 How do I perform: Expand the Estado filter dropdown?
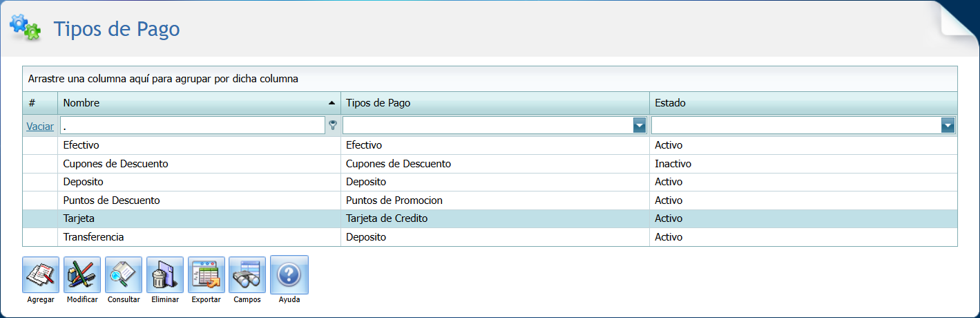click(948, 125)
